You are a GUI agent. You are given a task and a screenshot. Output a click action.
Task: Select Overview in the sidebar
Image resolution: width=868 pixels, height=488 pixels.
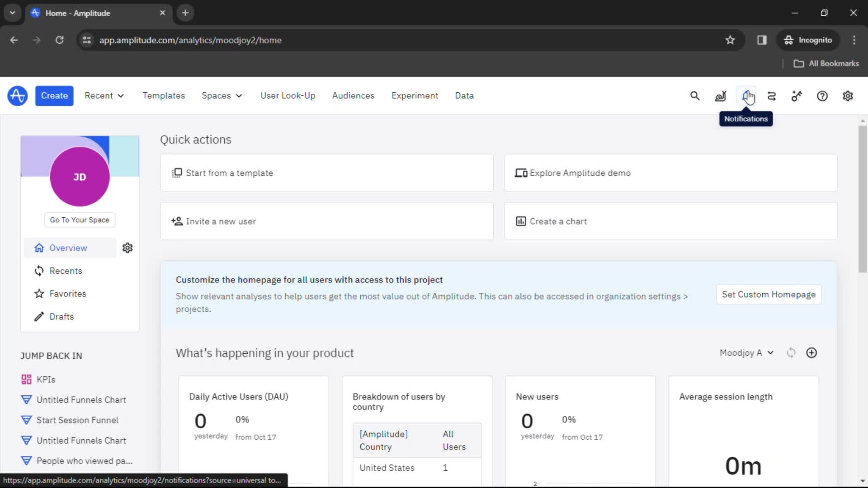70,248
